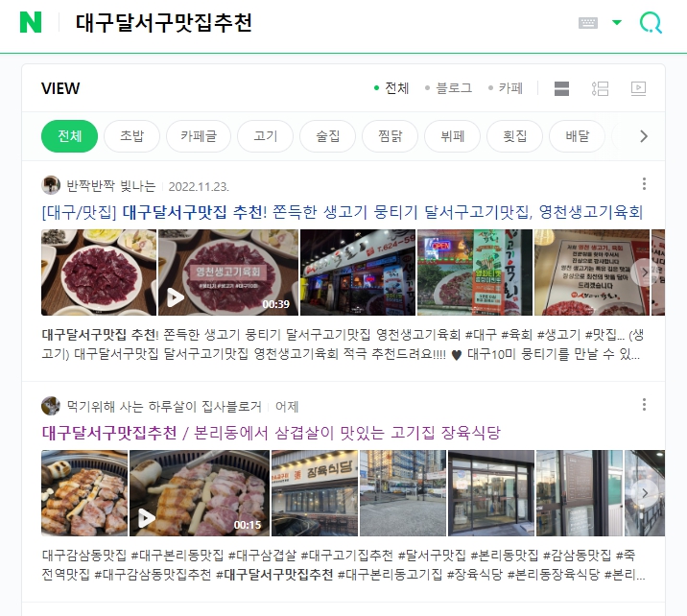The height and width of the screenshot is (616, 687).
Task: Open the on-screen keyboard icon
Action: [588, 23]
